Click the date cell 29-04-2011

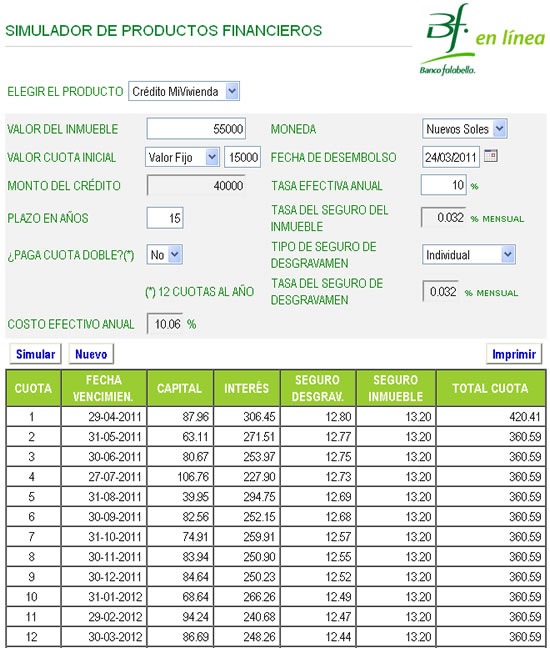pyautogui.click(x=104, y=416)
